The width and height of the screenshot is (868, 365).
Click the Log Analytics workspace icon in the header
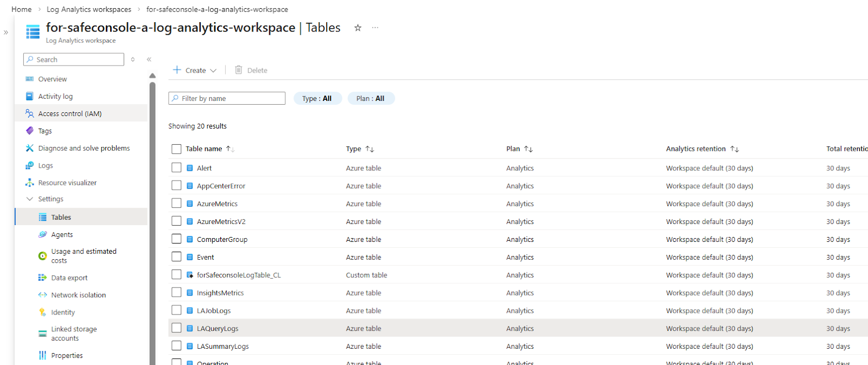pos(33,32)
